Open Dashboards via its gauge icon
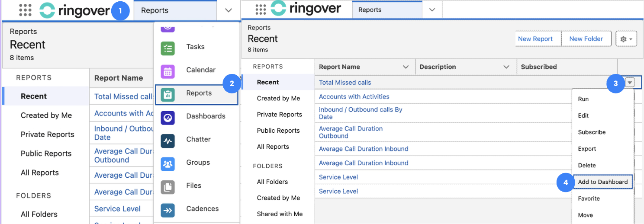This screenshot has height=224, width=644. (x=168, y=117)
